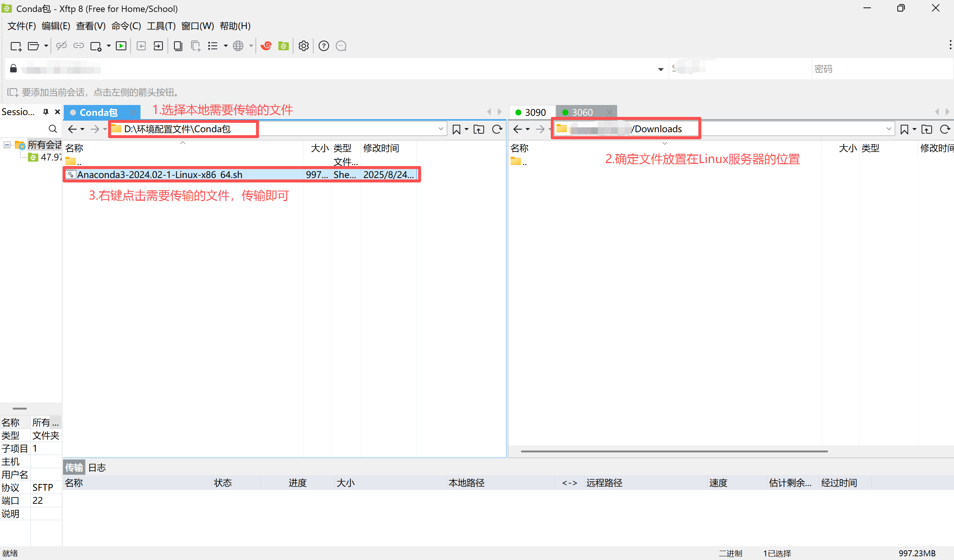Pin the Sessions panel
This screenshot has height=560, width=954.
(46, 112)
